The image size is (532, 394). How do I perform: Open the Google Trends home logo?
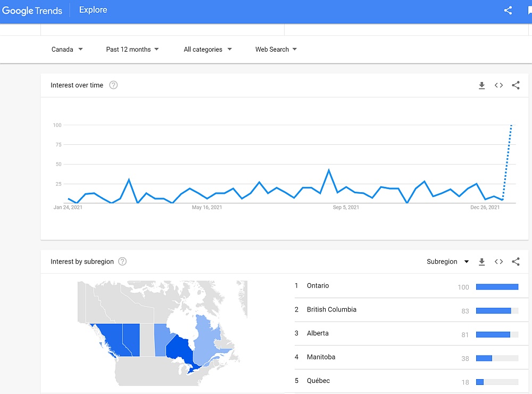click(x=32, y=11)
